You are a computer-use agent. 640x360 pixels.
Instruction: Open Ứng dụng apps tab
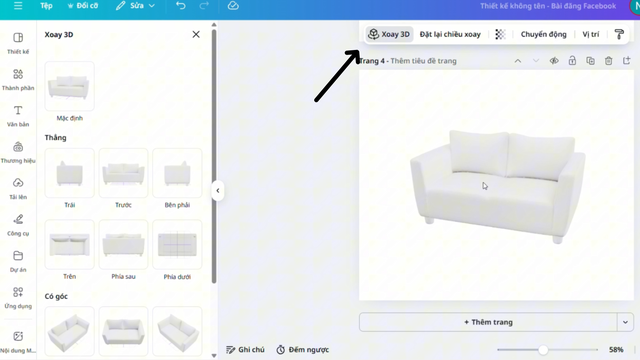pyautogui.click(x=18, y=298)
